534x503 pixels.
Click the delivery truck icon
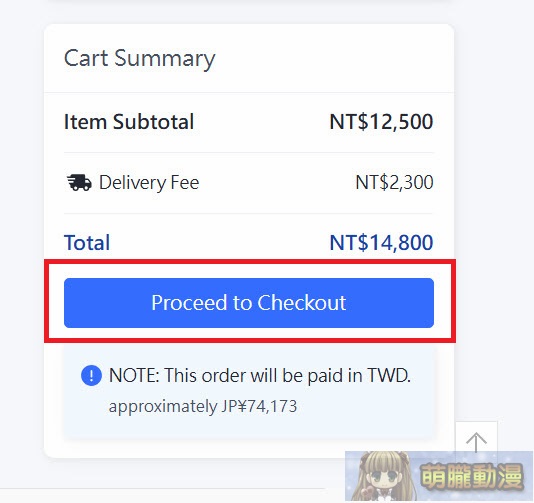coord(79,183)
